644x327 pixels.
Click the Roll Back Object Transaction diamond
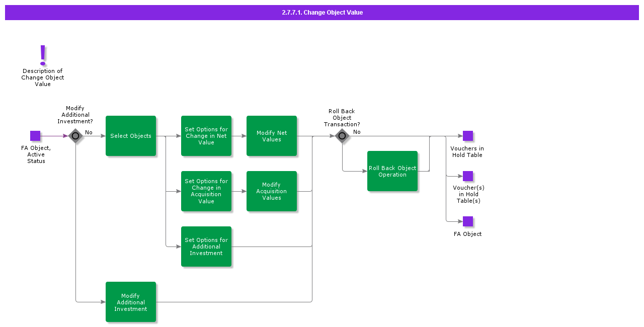tap(342, 136)
